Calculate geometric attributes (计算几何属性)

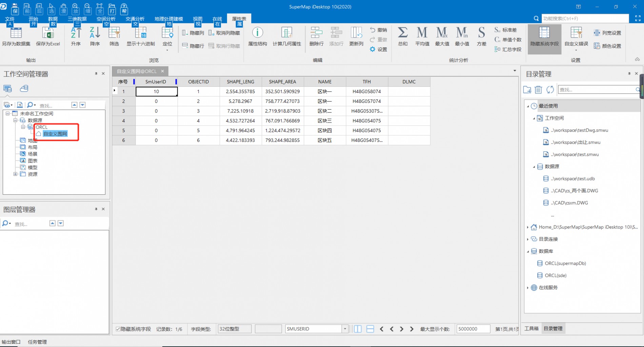[x=287, y=37]
